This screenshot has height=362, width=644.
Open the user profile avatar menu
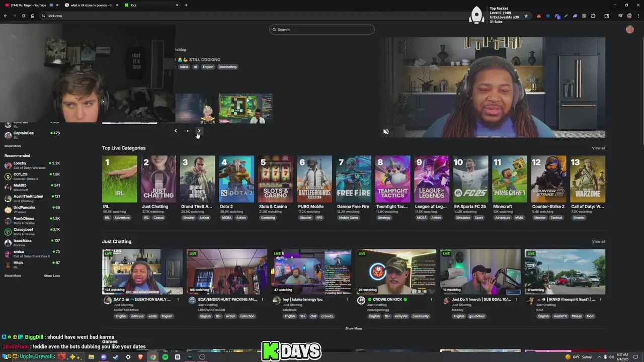tap(629, 30)
